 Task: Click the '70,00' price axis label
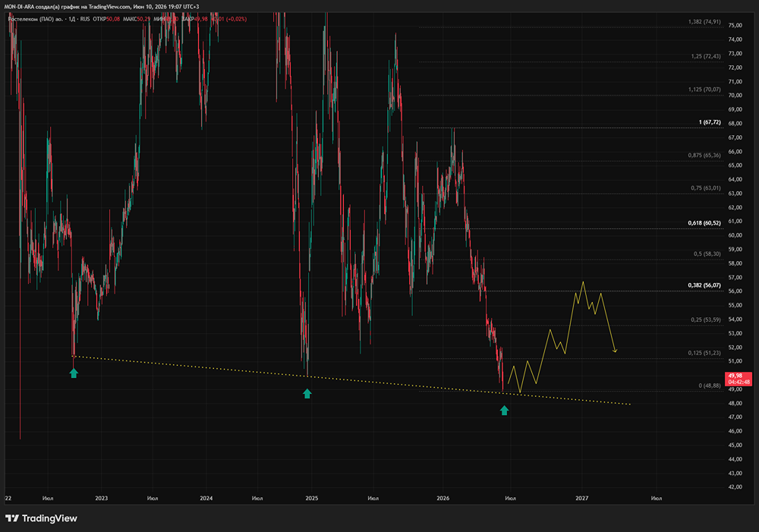coord(735,96)
